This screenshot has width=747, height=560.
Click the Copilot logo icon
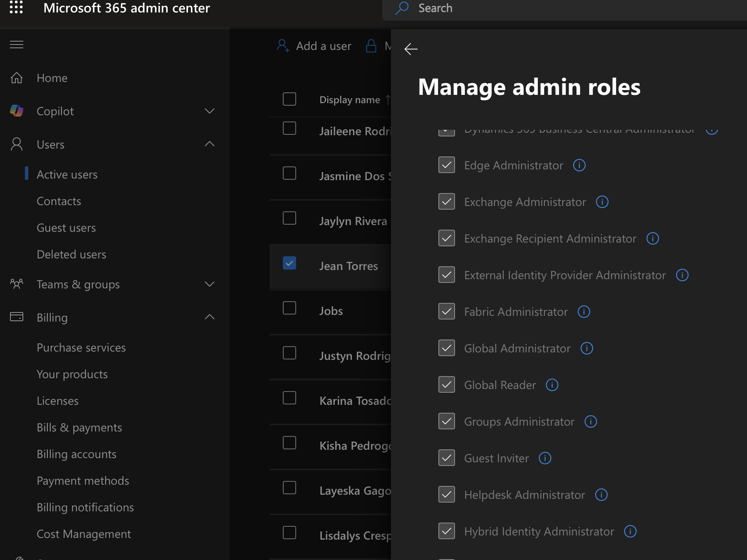[17, 111]
